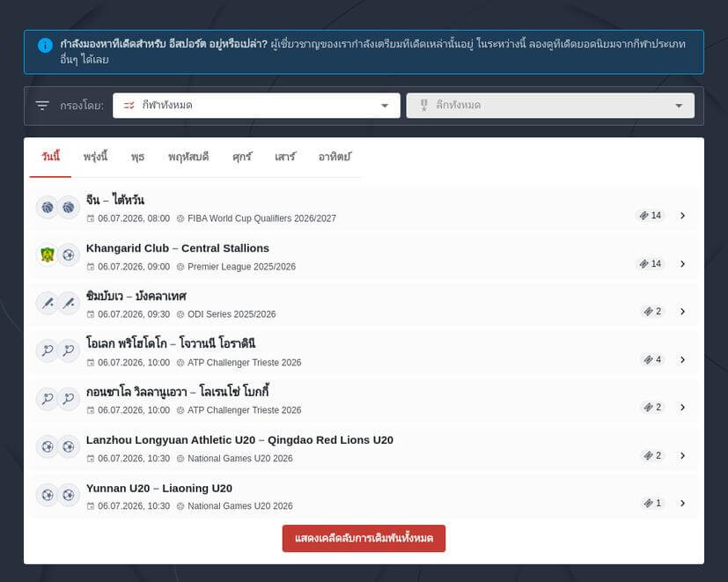Switch to the พรุ่งนี้ tab
728x582 pixels.
pyautogui.click(x=95, y=157)
